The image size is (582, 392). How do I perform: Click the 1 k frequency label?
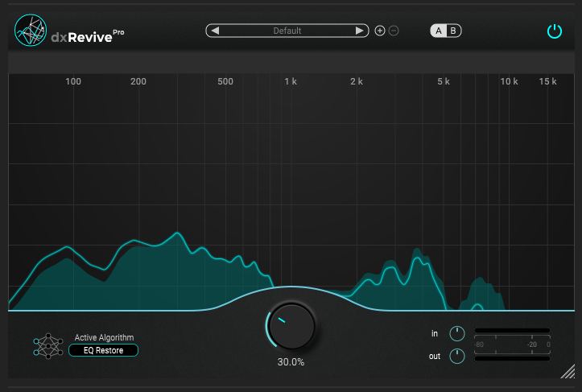[x=291, y=81]
